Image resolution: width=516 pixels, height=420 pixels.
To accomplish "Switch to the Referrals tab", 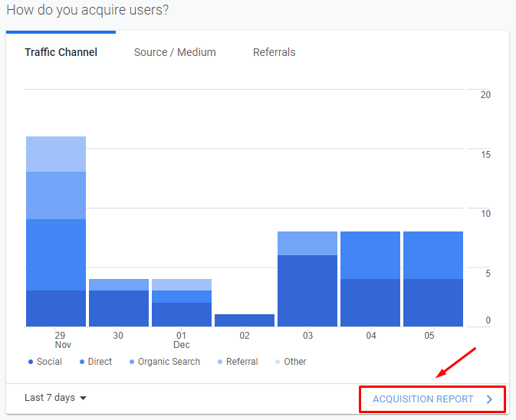I will point(274,52).
